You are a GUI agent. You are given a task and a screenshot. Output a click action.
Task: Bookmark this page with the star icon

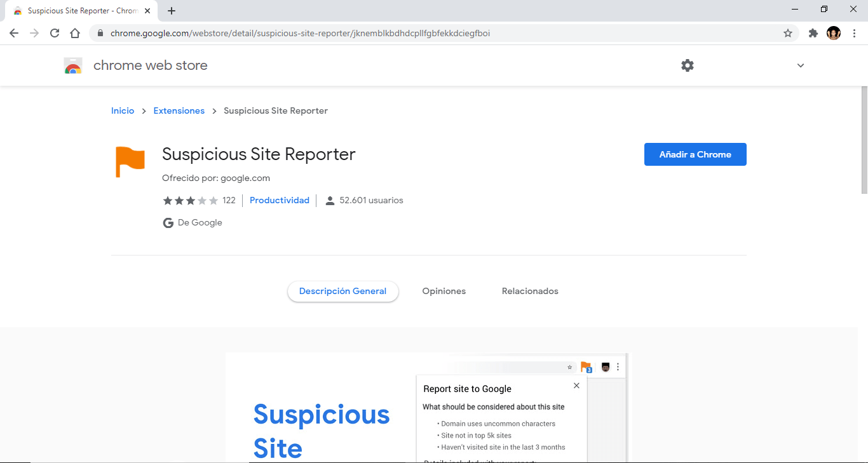[788, 33]
